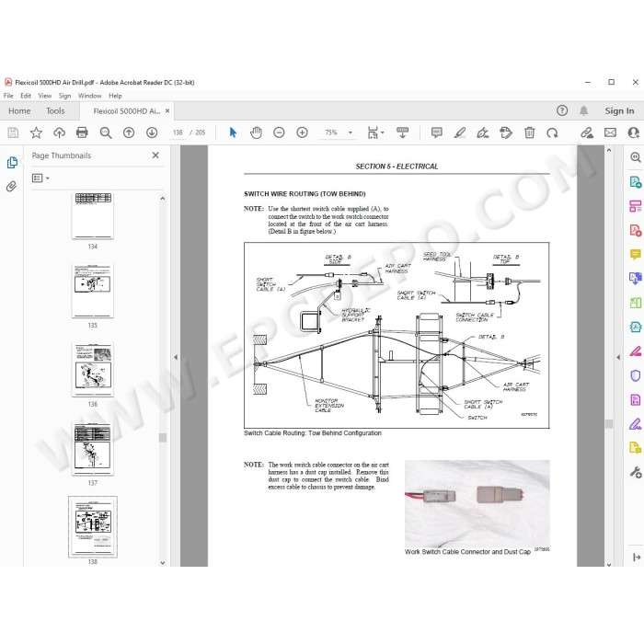Send file by email envelope icon
The image size is (644, 644).
(610, 132)
